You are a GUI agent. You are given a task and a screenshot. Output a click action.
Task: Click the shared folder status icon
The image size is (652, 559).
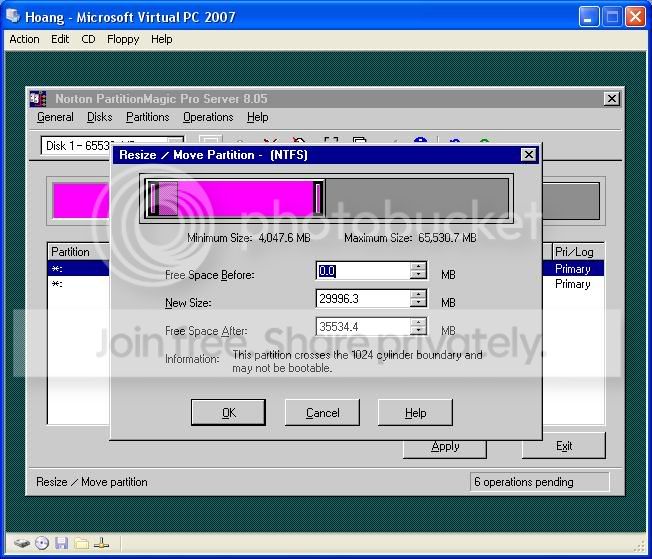coord(82,543)
